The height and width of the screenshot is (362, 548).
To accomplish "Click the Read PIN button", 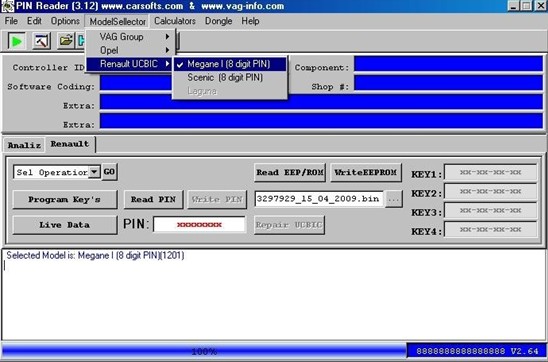I will pos(153,200).
